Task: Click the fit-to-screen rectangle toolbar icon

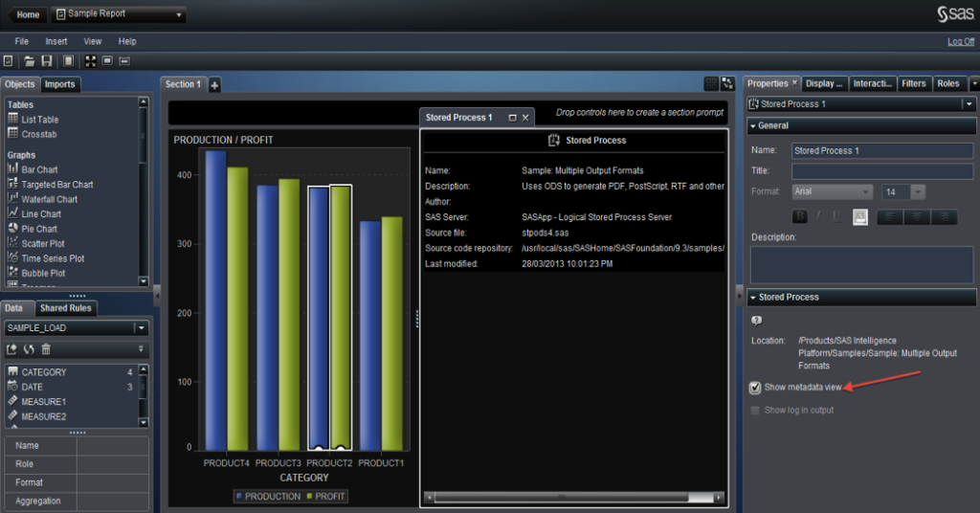Action: (107, 61)
